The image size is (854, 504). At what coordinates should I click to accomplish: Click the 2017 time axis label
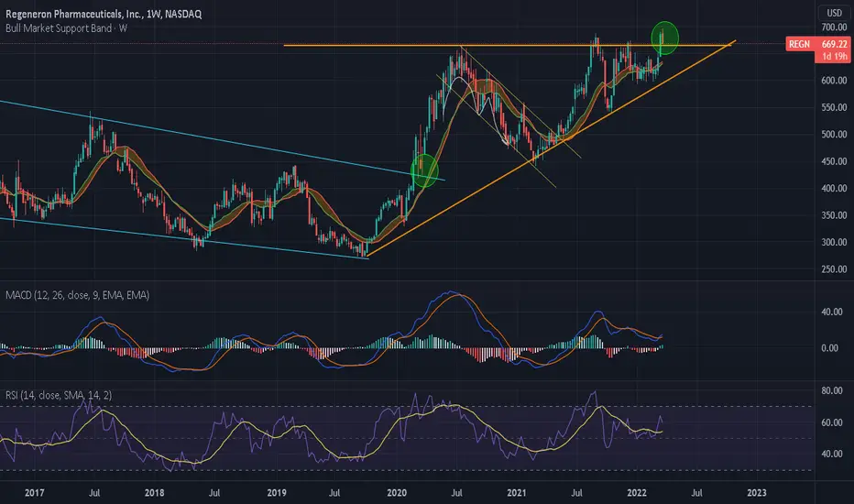(x=34, y=493)
